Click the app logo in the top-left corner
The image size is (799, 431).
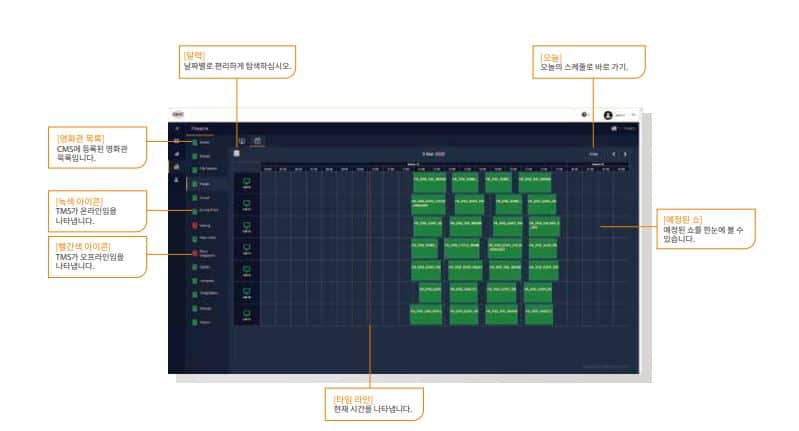pyautogui.click(x=178, y=115)
